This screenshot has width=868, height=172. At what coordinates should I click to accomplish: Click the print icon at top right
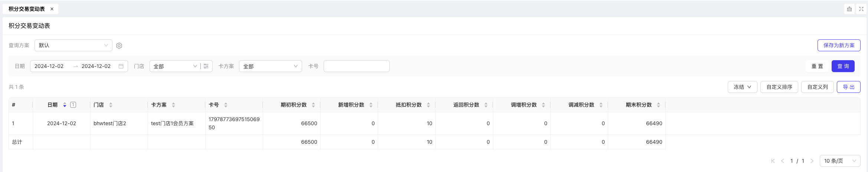[x=849, y=9]
